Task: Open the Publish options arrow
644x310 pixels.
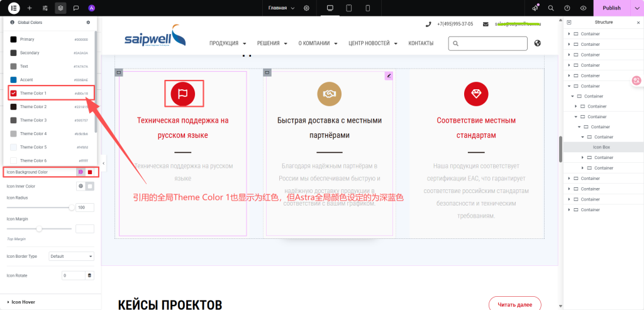Action: pyautogui.click(x=636, y=8)
